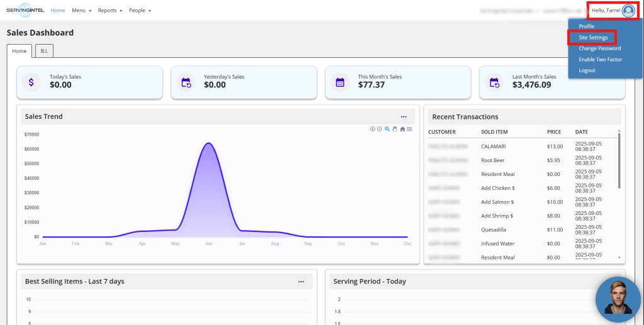
Task: Open Sales Trend three-dot options menu
Action: pos(404,117)
